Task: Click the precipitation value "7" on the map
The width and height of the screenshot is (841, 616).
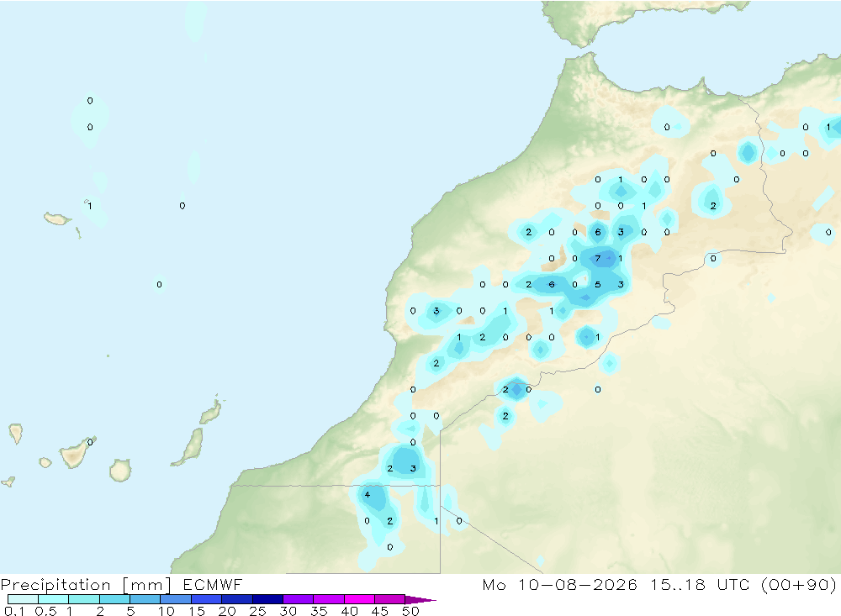Action: (x=597, y=258)
